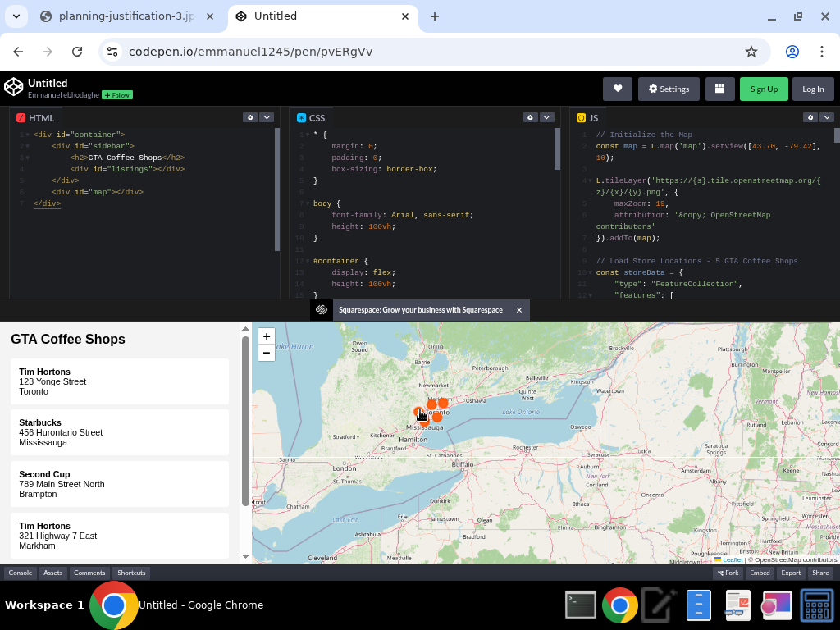
Task: Click the Squarespace logo icon
Action: click(x=322, y=310)
